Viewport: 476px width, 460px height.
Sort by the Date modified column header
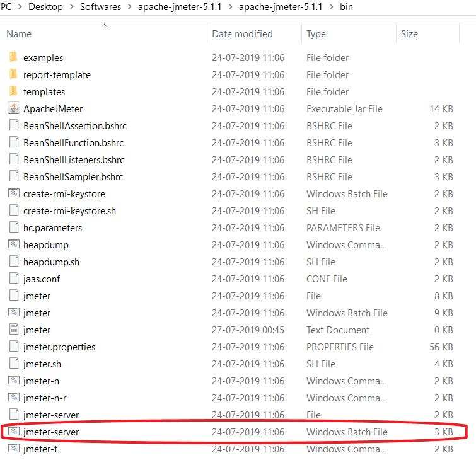point(242,34)
